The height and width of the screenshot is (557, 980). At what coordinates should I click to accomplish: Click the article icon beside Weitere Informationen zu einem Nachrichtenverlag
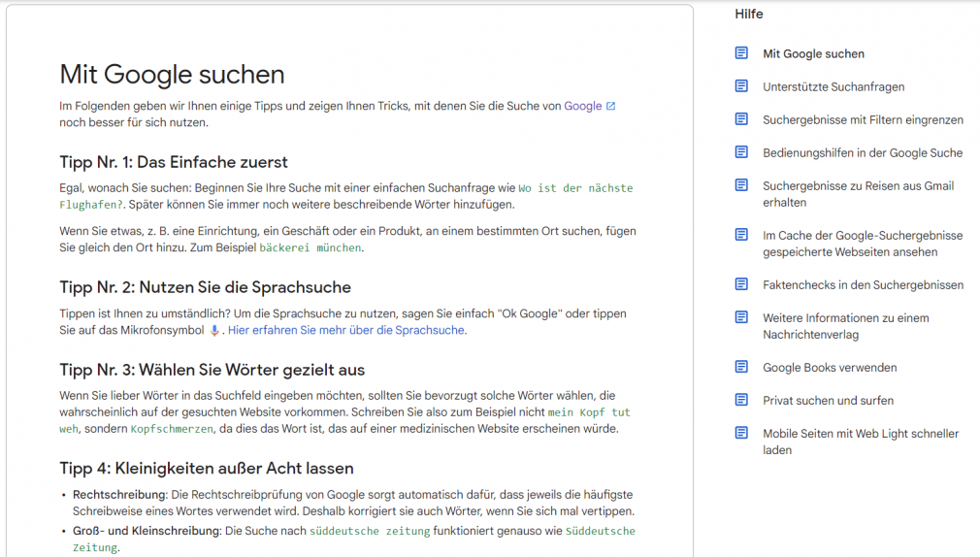tap(741, 317)
